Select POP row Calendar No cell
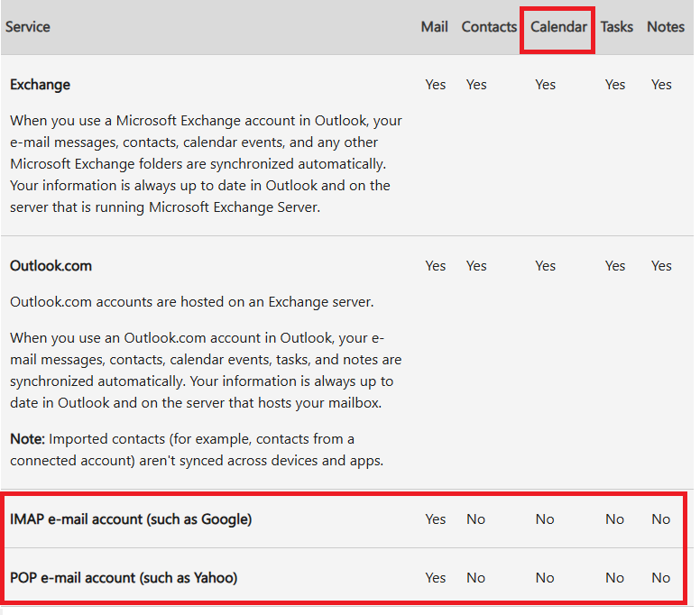This screenshot has width=700, height=615. (545, 577)
